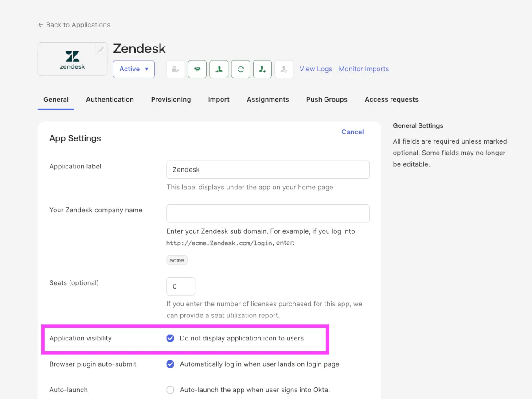Click the Zendesk company name field
Viewport: 532px width, 399px height.
point(268,213)
